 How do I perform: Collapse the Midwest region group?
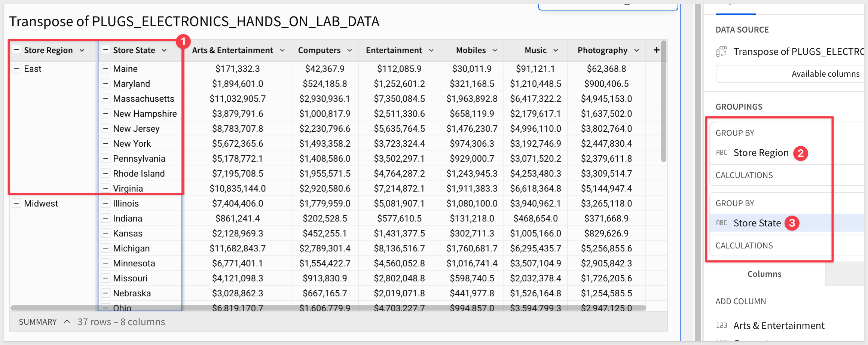pyautogui.click(x=16, y=203)
